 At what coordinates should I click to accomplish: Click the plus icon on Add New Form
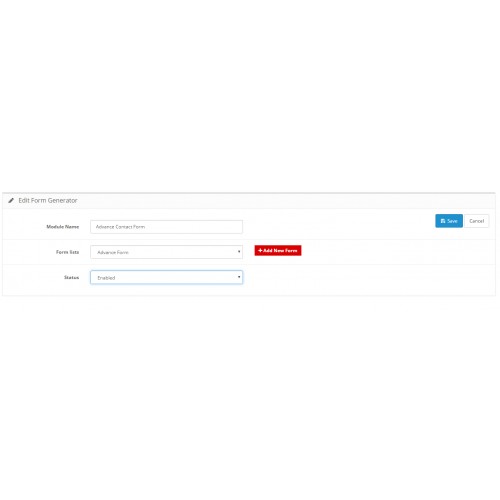(260, 250)
